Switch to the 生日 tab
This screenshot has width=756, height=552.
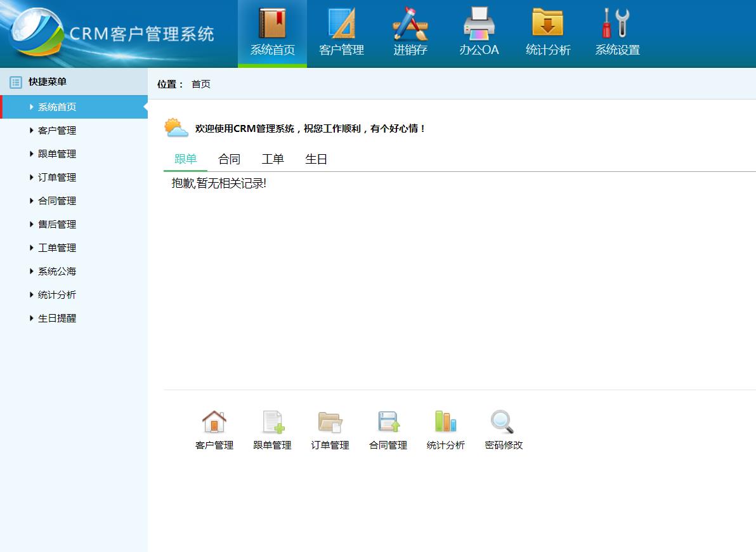316,159
